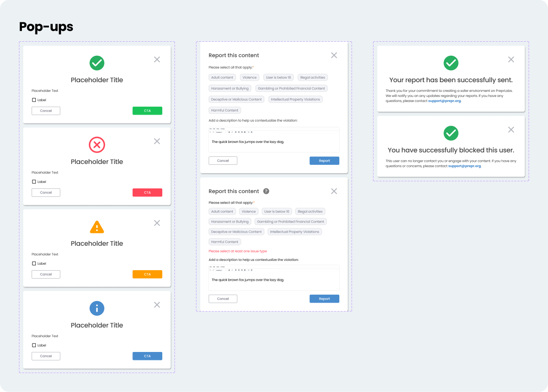Click the orange warning triangle icon
548x392 pixels.
(97, 227)
